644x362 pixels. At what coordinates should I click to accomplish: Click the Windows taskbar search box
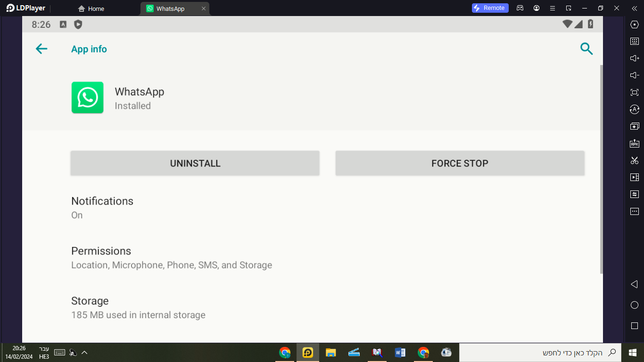[539, 353]
